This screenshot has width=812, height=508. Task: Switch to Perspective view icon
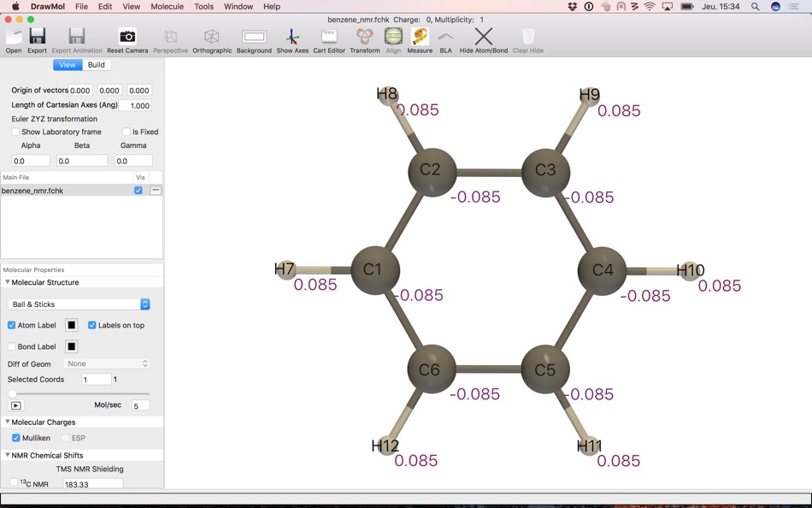170,37
